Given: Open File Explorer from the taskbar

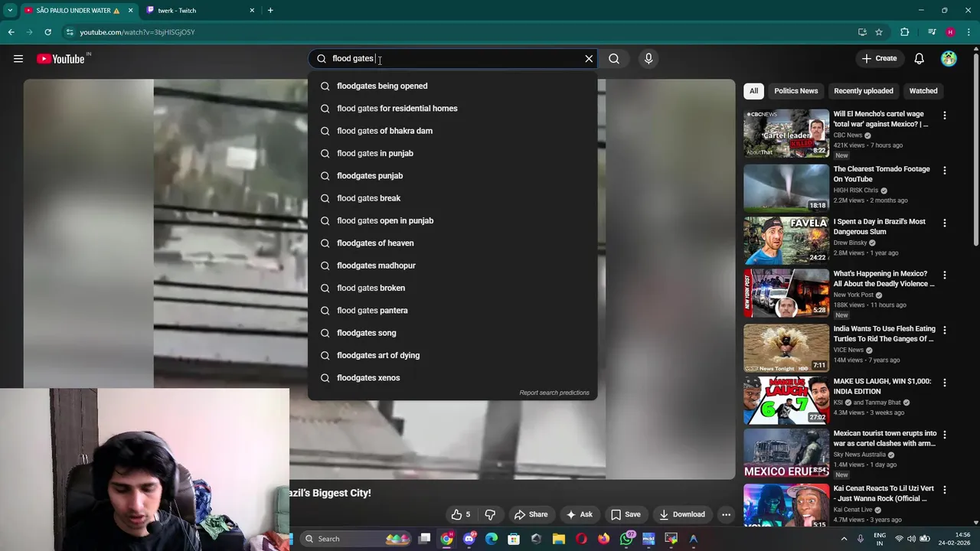Looking at the screenshot, I should pos(559,539).
